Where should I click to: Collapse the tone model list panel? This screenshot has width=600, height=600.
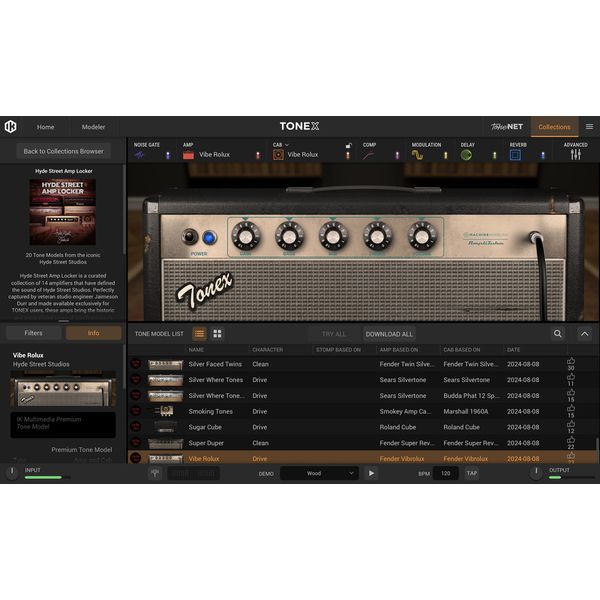(x=585, y=334)
